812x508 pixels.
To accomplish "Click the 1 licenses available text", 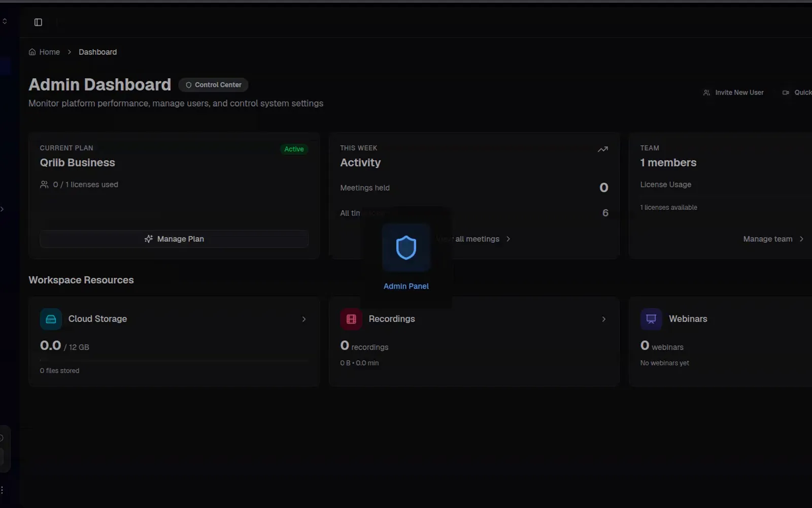I will pos(668,207).
